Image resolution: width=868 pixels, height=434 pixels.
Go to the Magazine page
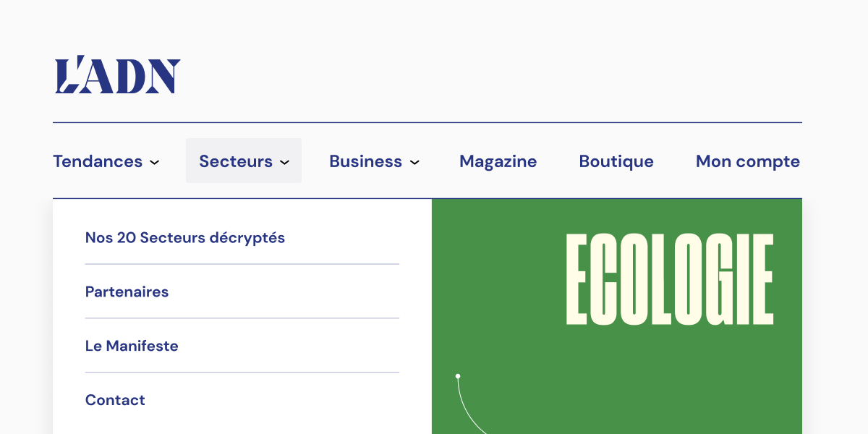(x=498, y=161)
